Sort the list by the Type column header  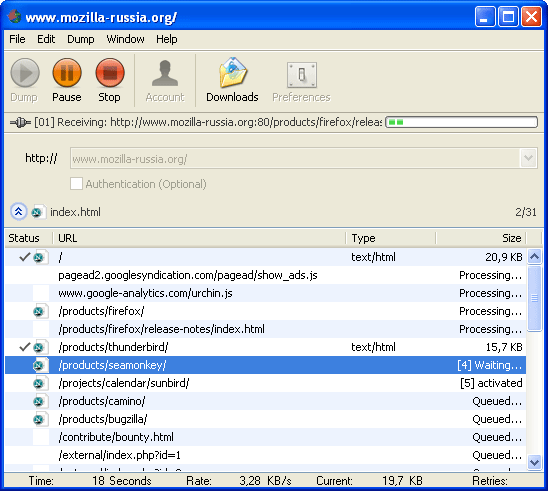(391, 238)
